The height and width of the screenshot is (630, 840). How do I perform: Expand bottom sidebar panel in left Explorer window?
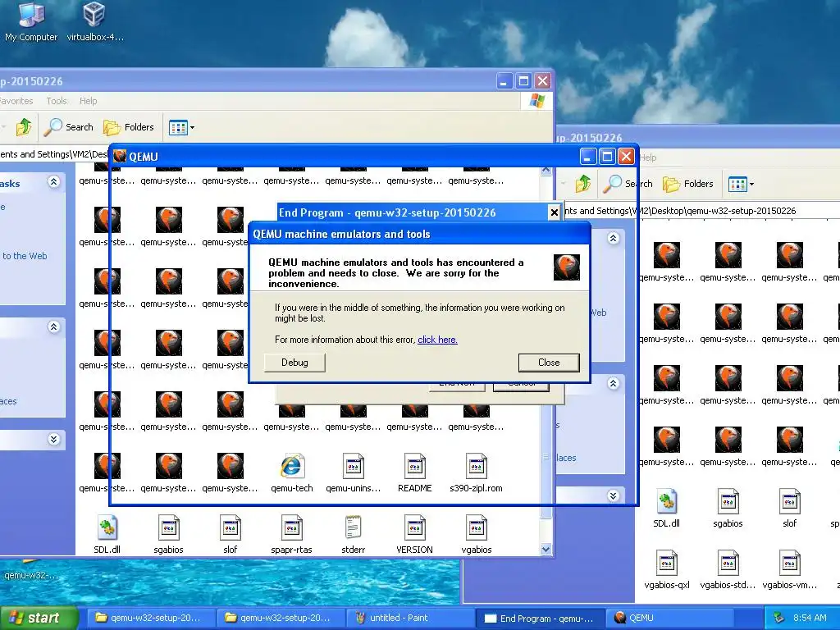[x=53, y=440]
